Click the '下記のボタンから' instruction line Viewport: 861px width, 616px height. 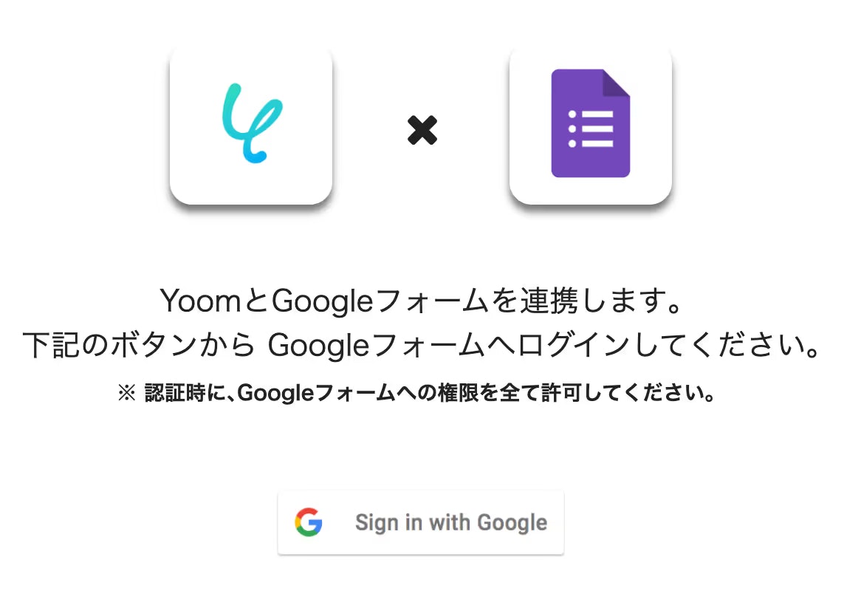[x=422, y=346]
